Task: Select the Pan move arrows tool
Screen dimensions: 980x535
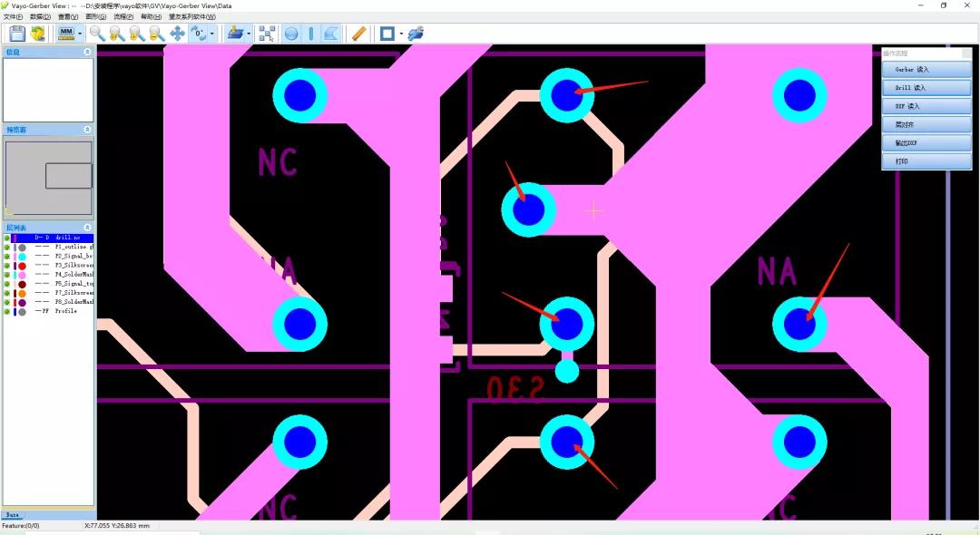Action: coord(177,34)
